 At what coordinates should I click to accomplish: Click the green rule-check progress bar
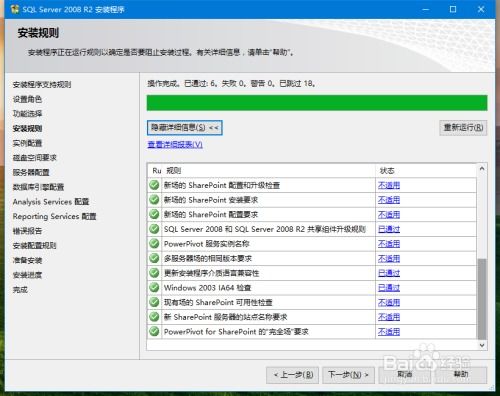tap(317, 103)
